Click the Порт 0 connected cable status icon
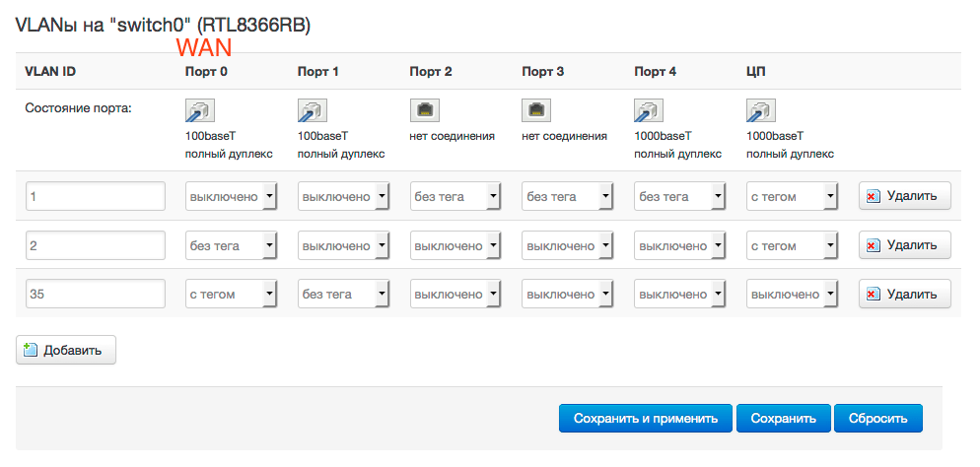Screen dimensions: 980x467 (200, 111)
